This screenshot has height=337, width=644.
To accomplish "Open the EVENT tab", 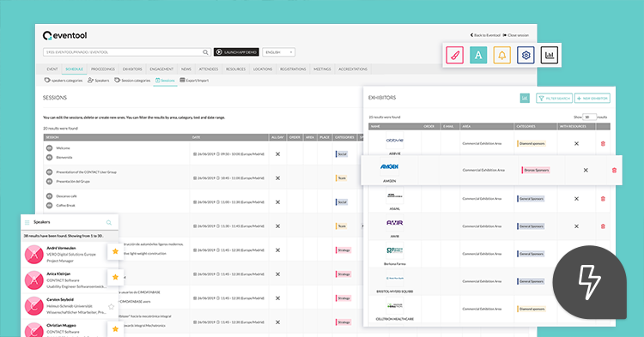I will click(x=52, y=69).
